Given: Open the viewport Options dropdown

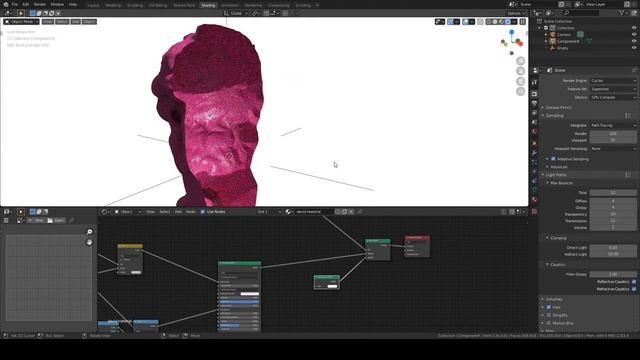Looking at the screenshot, I should pos(516,13).
